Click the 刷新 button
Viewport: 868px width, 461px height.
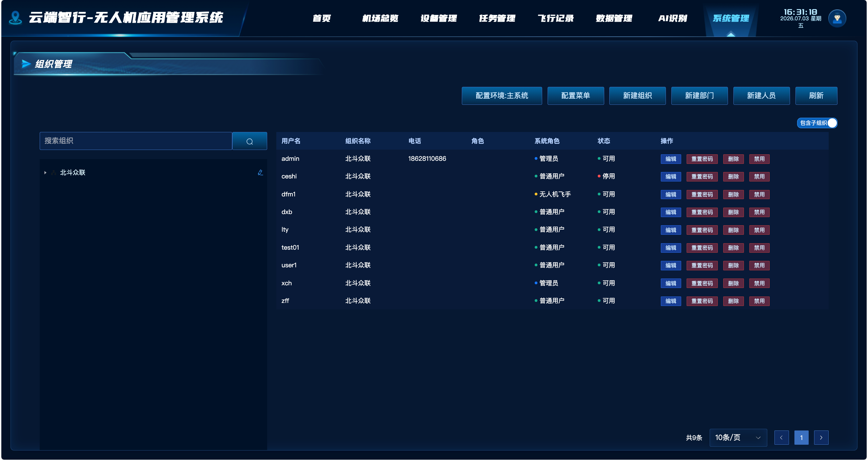tap(816, 96)
